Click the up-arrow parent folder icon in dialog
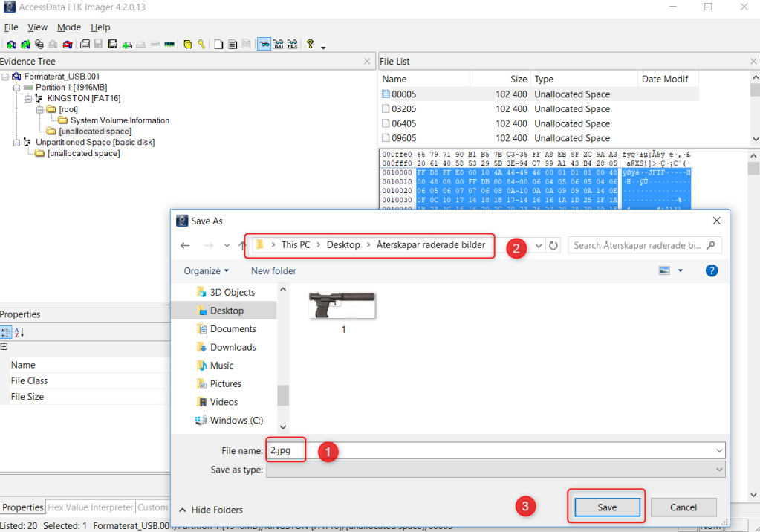Viewport: 760px width, 532px height. tap(242, 245)
